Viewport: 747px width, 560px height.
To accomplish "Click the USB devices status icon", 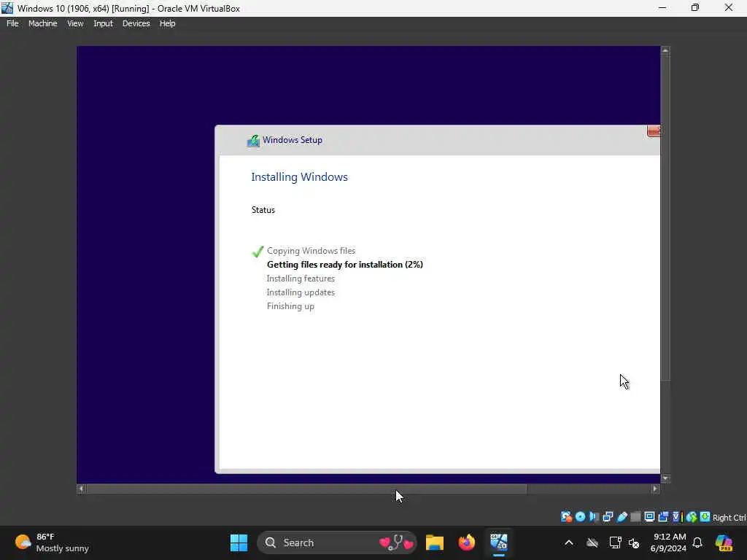I will pos(622,517).
